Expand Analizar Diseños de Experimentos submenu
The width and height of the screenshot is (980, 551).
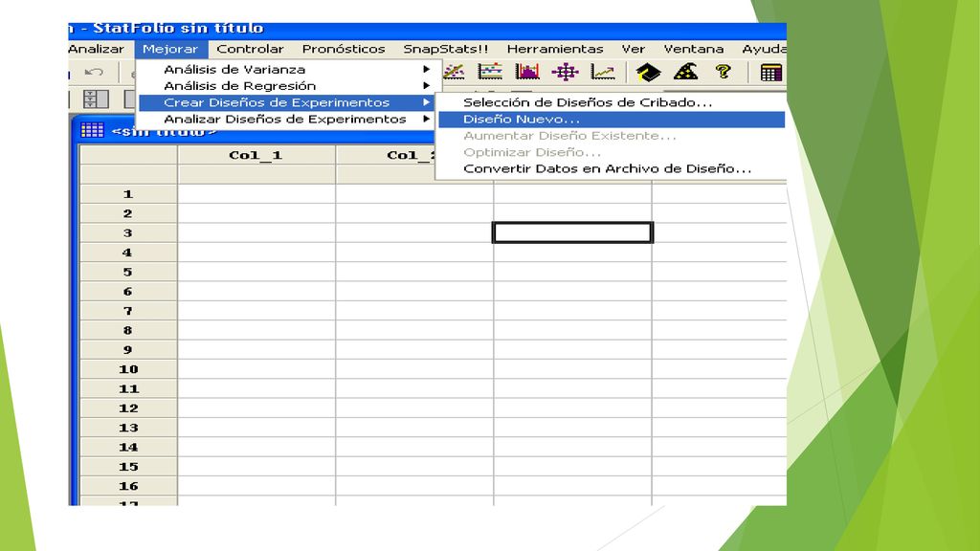[x=286, y=119]
